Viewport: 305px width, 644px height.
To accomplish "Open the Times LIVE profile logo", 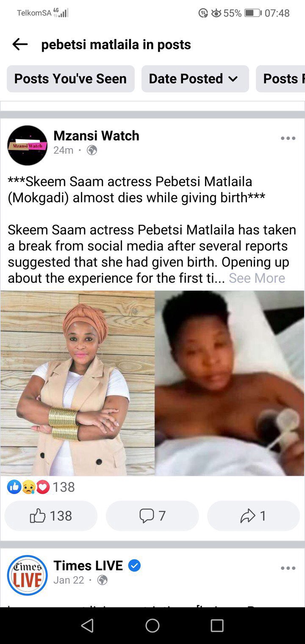I will [x=28, y=575].
